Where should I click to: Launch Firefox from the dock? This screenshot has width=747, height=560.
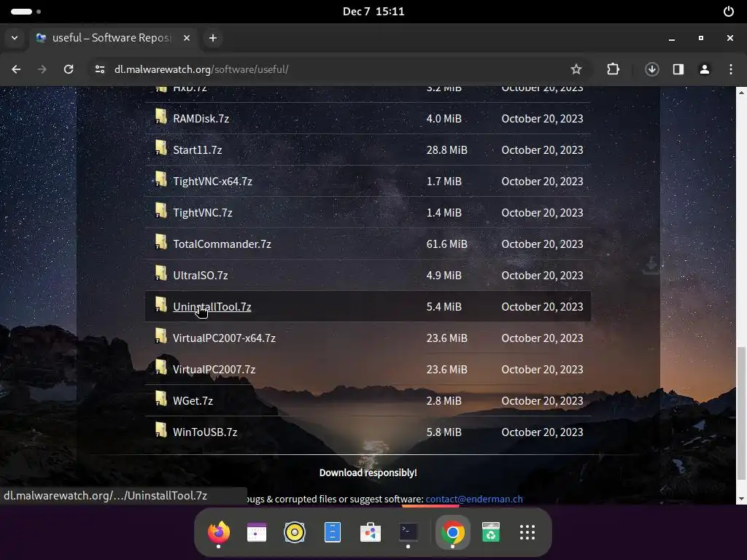219,532
